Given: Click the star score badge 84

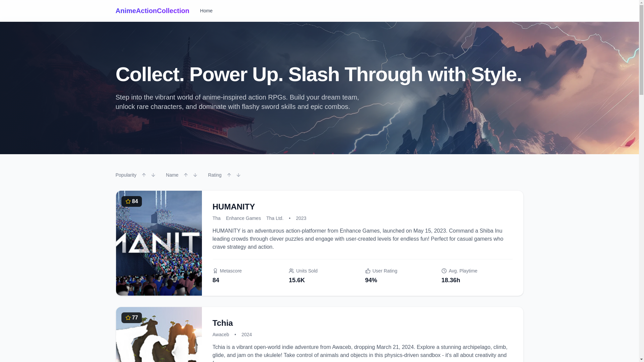Looking at the screenshot, I should 131,201.
